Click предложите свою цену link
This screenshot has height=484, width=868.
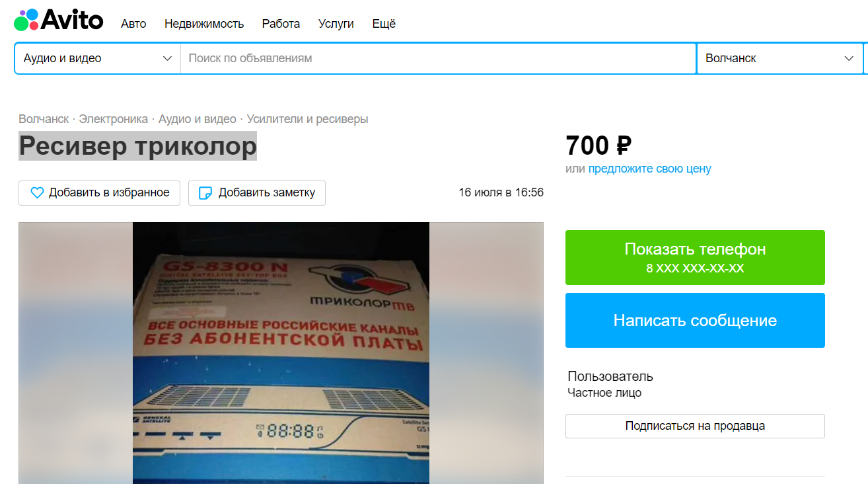coord(650,169)
